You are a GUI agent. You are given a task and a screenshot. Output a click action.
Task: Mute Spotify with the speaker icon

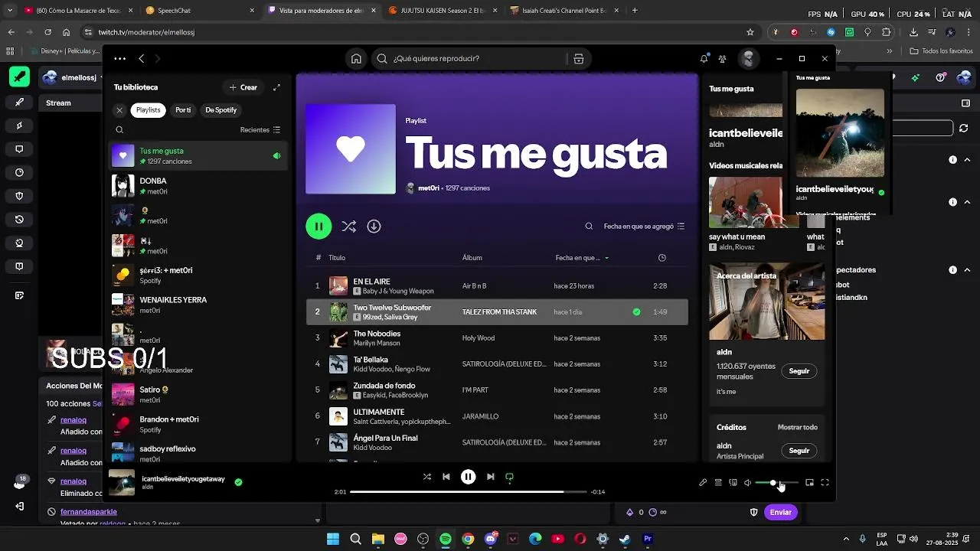tap(747, 483)
